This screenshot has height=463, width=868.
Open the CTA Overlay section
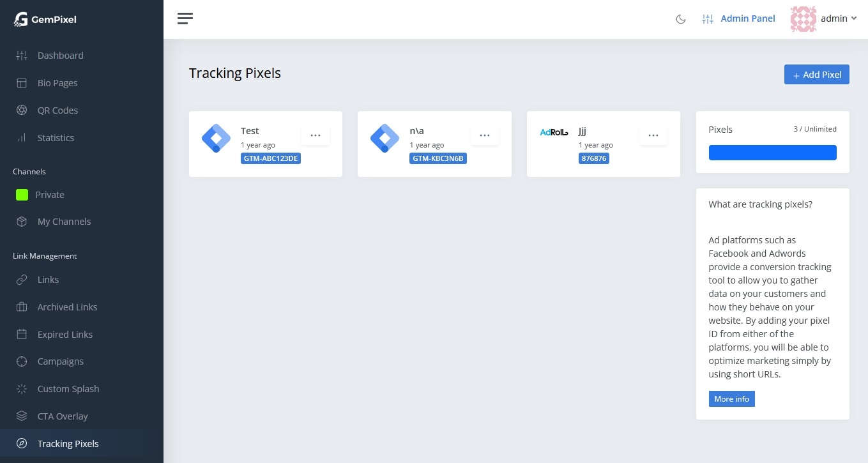(63, 416)
